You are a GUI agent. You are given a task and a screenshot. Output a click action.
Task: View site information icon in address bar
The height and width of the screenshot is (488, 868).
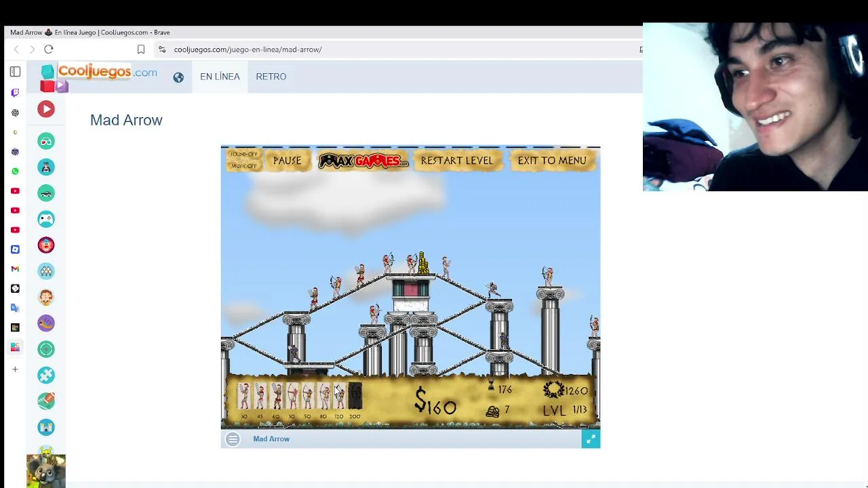(x=161, y=49)
